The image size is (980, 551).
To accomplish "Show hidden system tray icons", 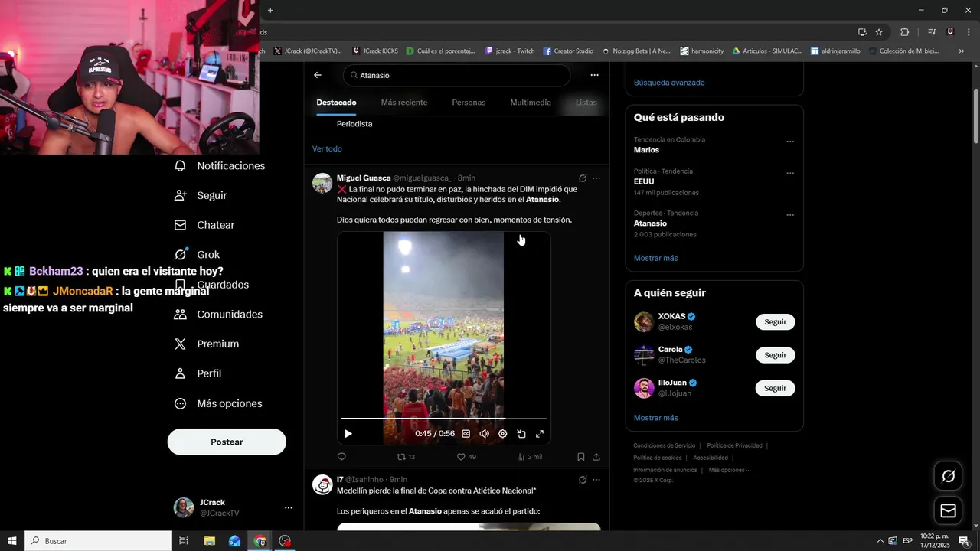I will point(880,541).
